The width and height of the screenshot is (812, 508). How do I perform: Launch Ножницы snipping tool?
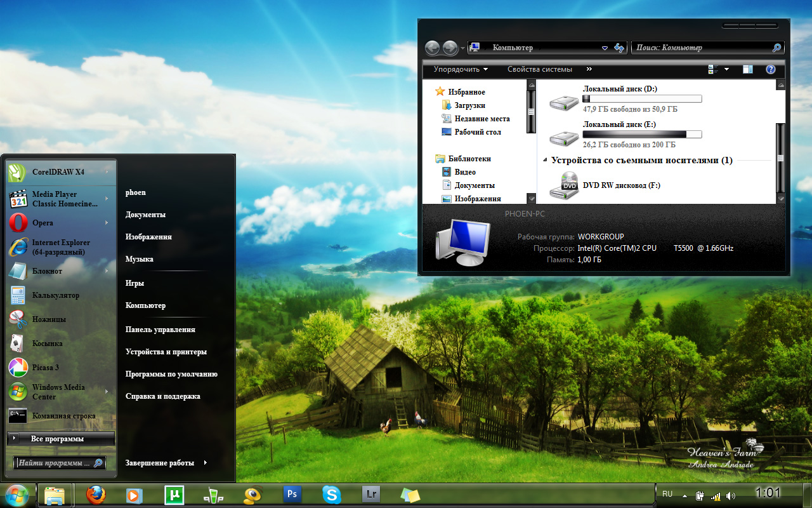tap(62, 319)
